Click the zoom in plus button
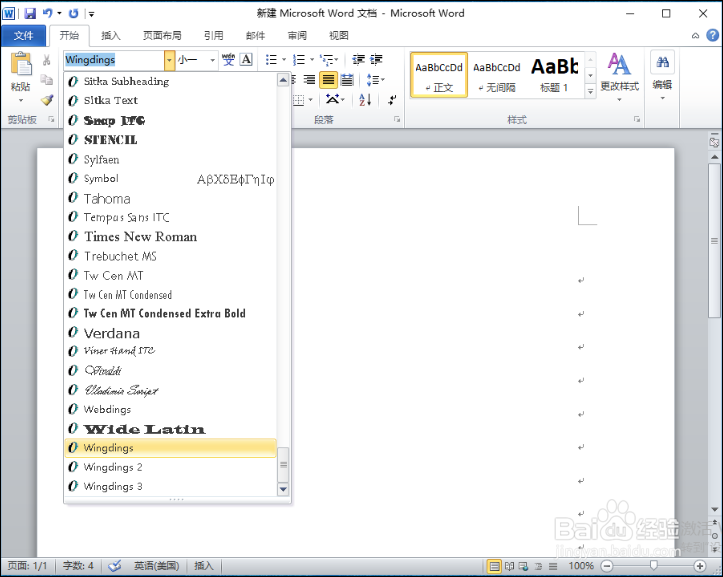723x577 pixels. (699, 566)
